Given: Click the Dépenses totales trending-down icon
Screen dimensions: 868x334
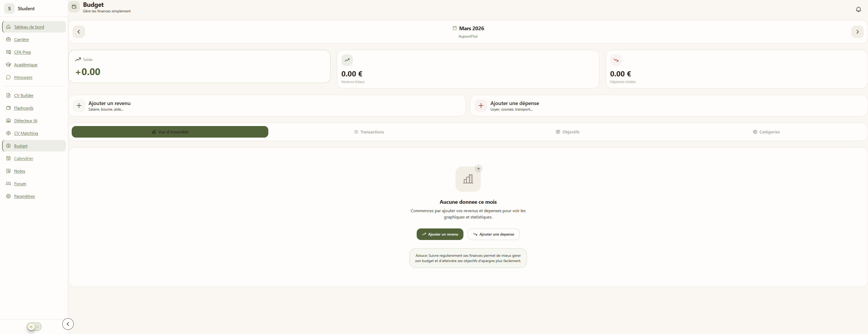Looking at the screenshot, I should pos(616,60).
